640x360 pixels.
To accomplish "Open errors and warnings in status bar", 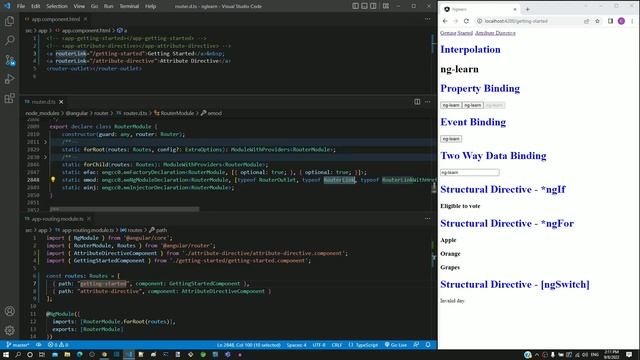I will pos(58,345).
